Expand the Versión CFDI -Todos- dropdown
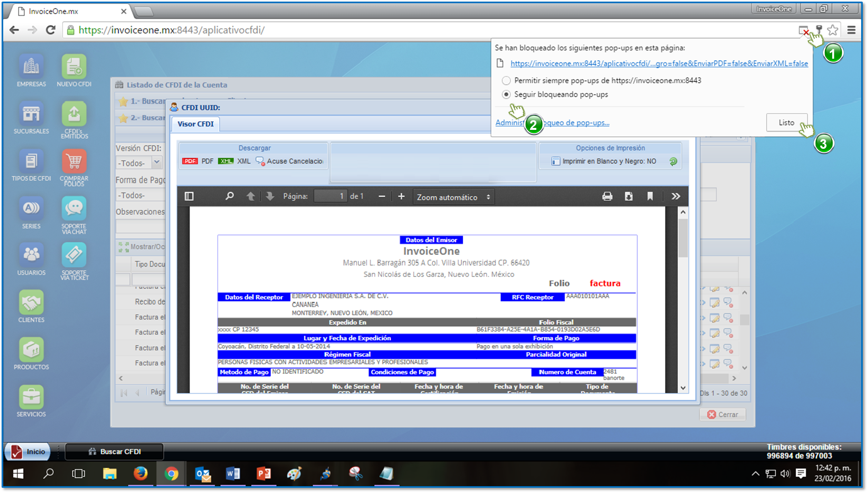The height and width of the screenshot is (493, 868). tap(157, 163)
